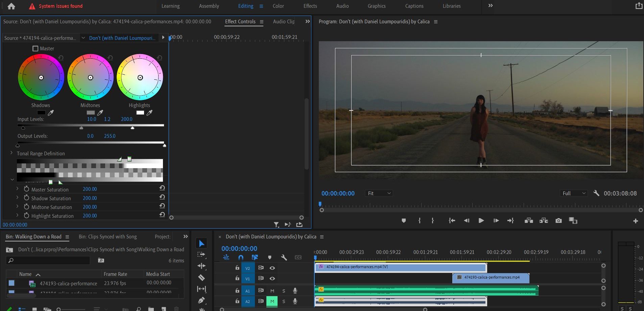Select the Razor tool in the toolbar
This screenshot has width=644, height=311.
[x=201, y=278]
